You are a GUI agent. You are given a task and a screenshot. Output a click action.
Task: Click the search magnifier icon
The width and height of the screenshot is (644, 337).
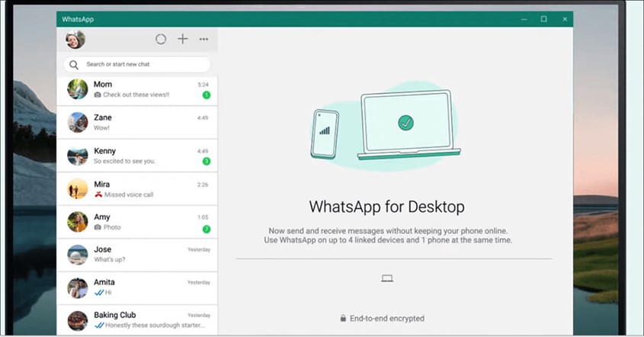(74, 65)
